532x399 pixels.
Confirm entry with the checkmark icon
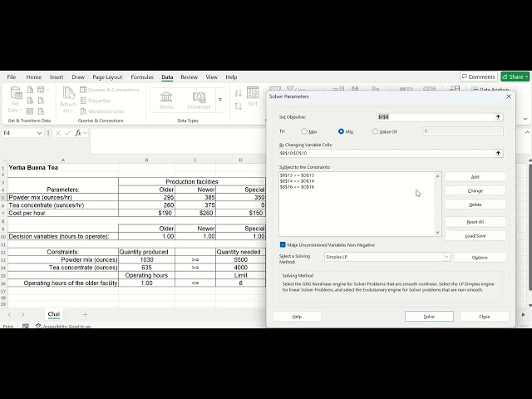point(68,133)
